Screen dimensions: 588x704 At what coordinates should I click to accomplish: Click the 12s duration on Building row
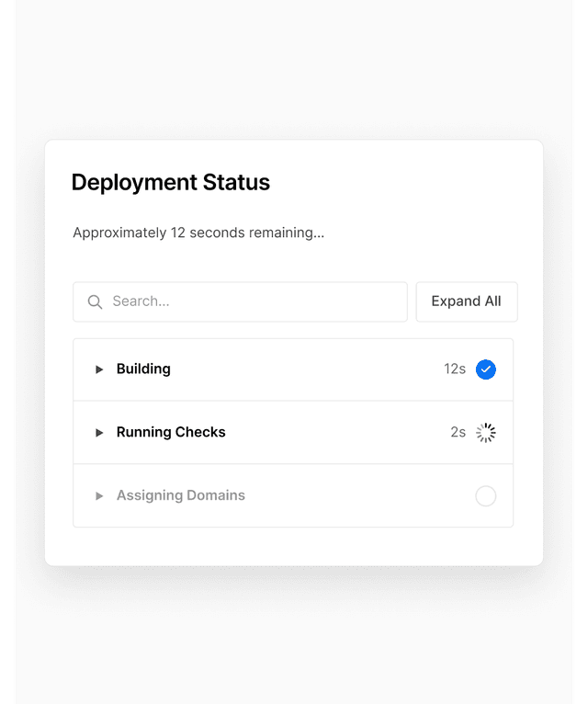[x=455, y=369]
